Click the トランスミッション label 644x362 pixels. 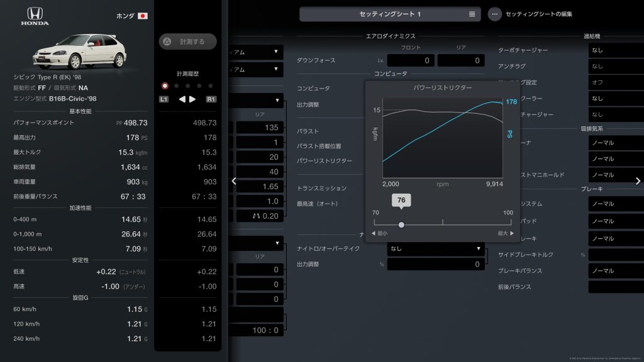pyautogui.click(x=321, y=188)
